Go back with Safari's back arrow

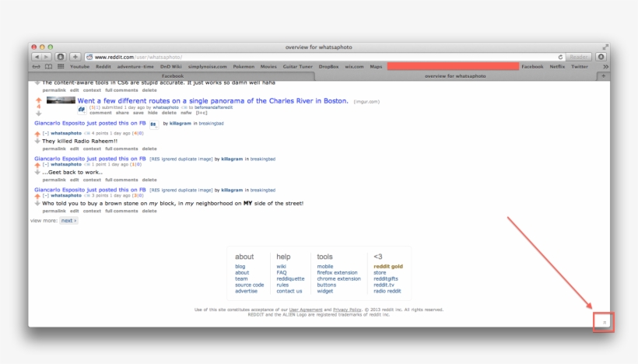point(37,57)
